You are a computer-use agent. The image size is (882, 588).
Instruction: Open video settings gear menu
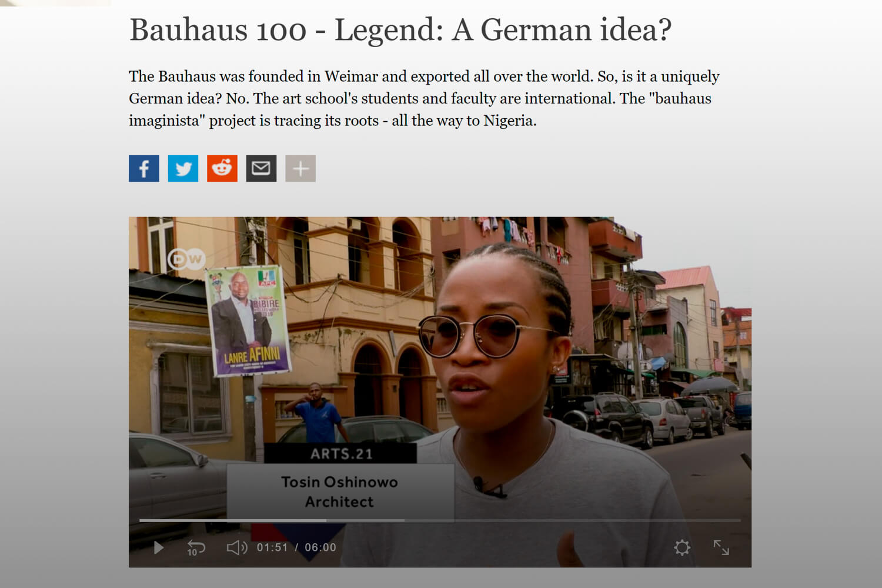coord(682,547)
